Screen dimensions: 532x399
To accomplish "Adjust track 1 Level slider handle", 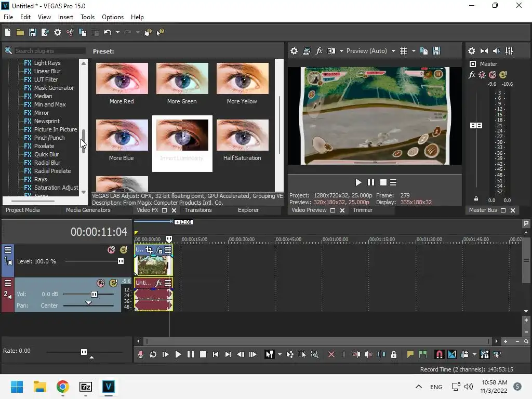I will tap(121, 261).
